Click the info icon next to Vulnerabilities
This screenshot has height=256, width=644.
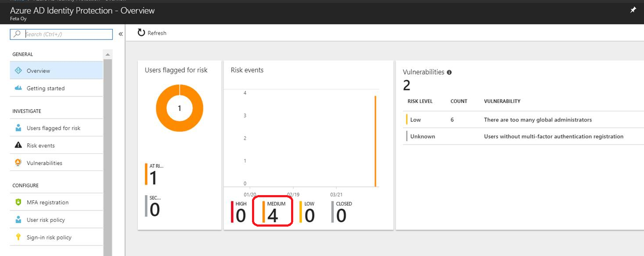click(449, 71)
